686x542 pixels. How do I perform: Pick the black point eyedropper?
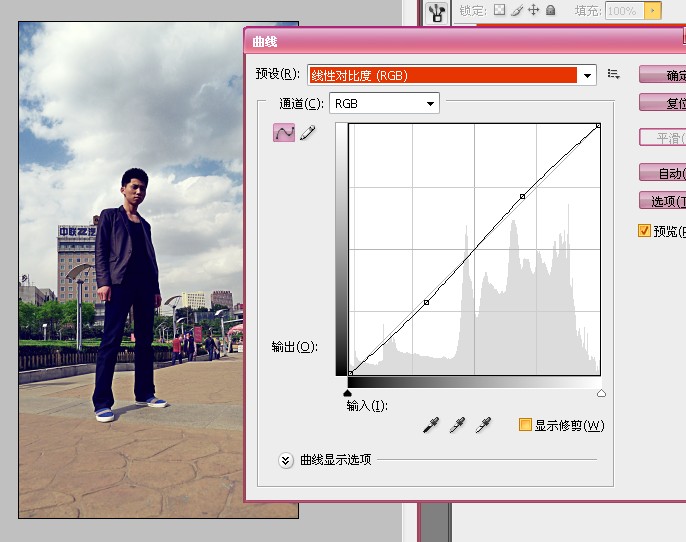431,425
